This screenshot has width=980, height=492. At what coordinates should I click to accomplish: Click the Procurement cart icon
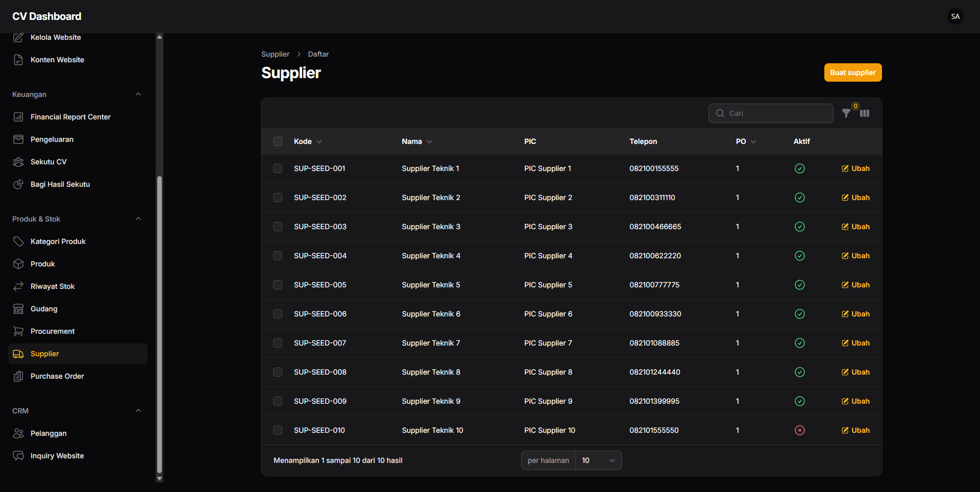click(18, 331)
